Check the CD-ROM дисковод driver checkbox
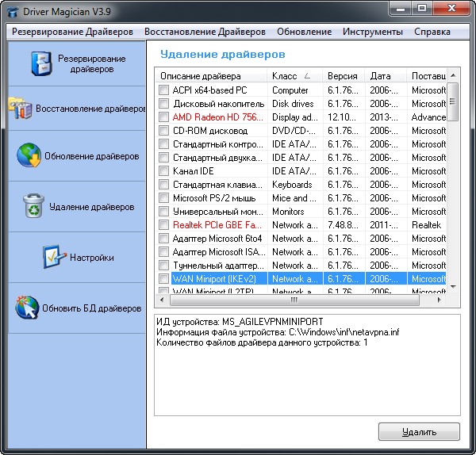This screenshot has height=455, width=476. point(163,131)
